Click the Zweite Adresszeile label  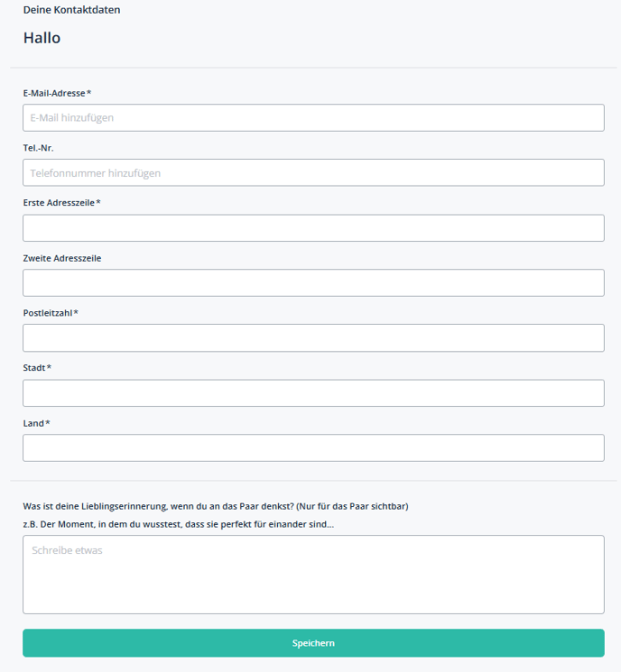point(62,258)
